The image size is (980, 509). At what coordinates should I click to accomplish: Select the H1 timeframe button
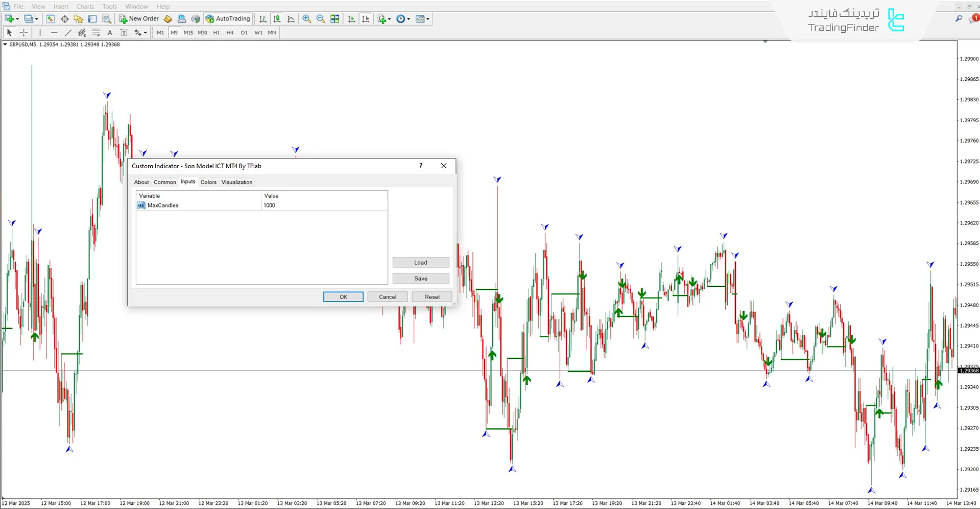pos(216,33)
